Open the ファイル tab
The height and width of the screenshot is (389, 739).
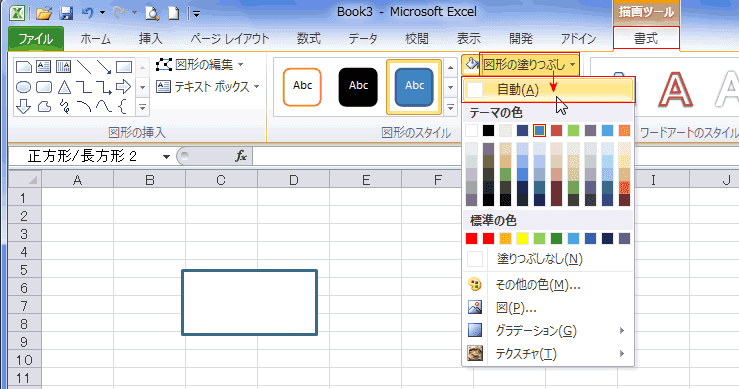36,39
